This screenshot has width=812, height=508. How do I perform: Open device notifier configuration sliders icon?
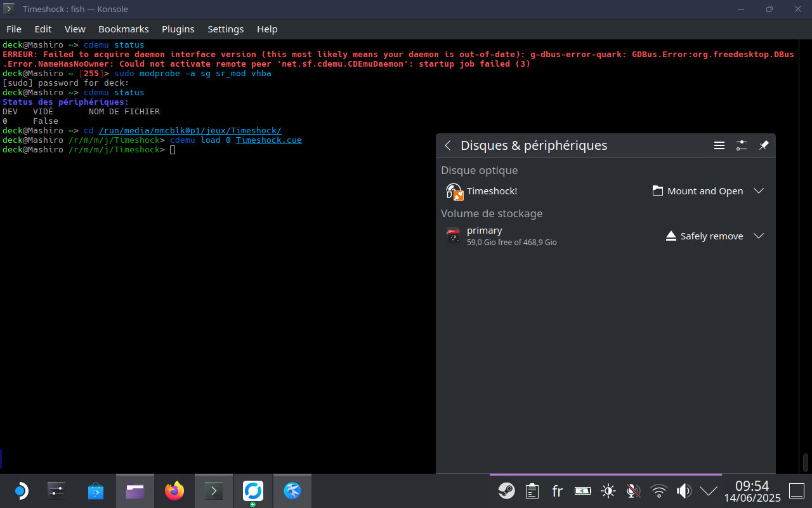tap(742, 145)
